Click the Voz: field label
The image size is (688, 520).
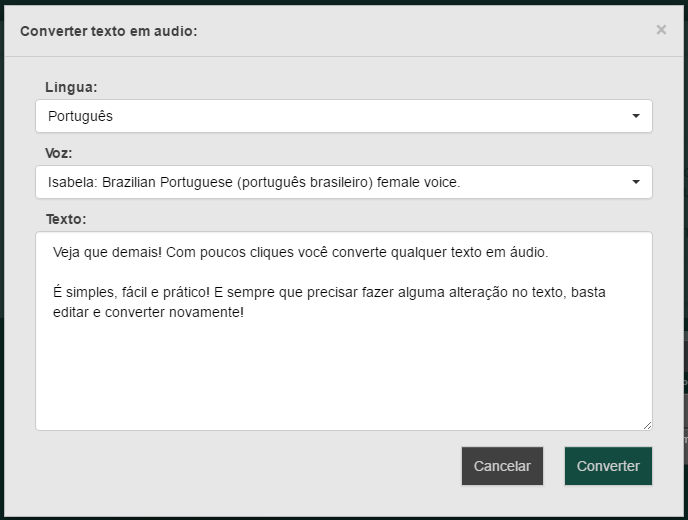coord(58,153)
